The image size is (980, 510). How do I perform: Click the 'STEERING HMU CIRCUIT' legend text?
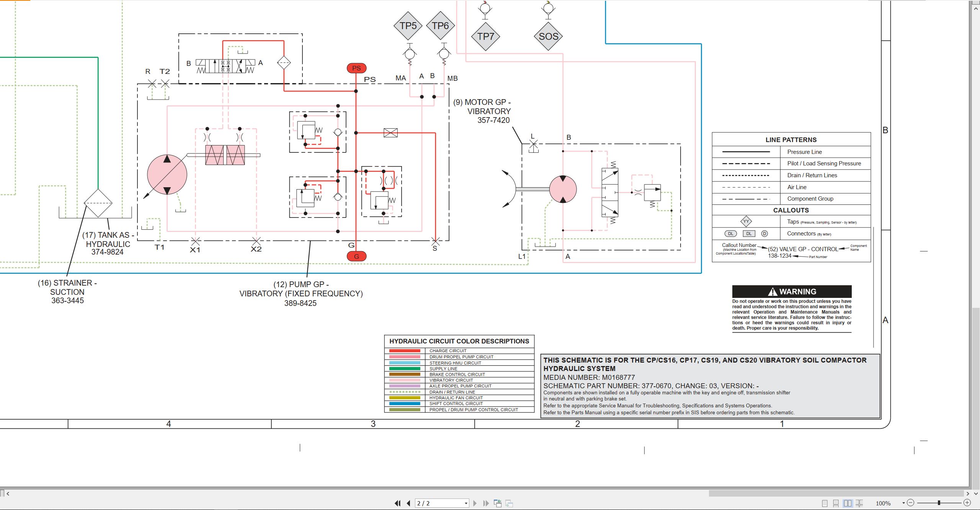pyautogui.click(x=455, y=363)
